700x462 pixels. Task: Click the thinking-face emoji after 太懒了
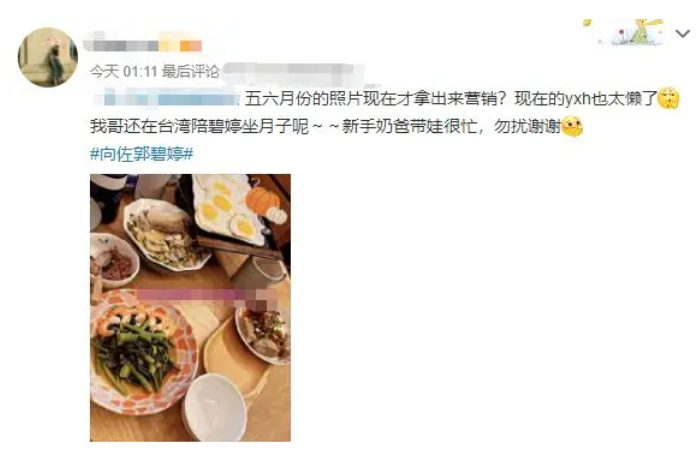668,98
